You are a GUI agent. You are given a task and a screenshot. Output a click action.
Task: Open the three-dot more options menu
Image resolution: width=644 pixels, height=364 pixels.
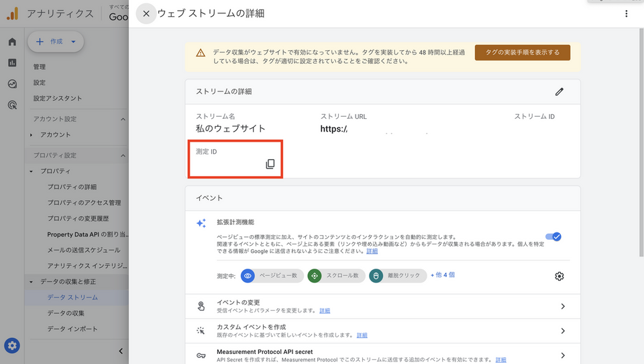(x=627, y=13)
